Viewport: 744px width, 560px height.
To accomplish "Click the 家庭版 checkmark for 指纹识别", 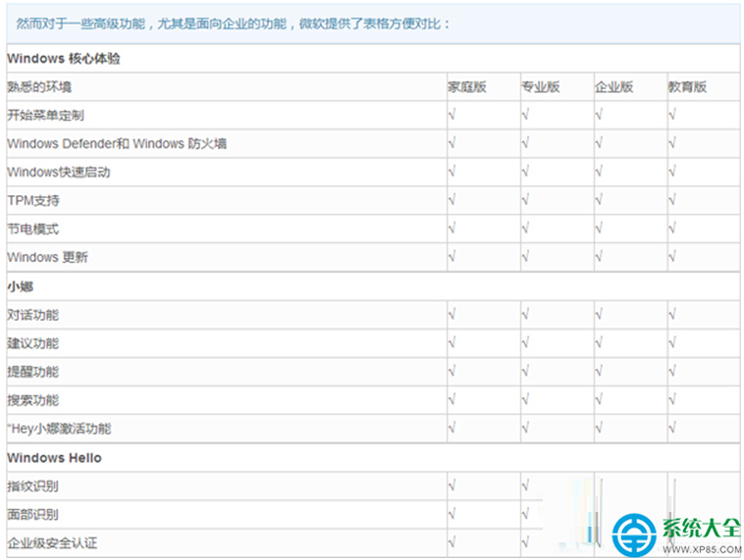I will (x=452, y=485).
